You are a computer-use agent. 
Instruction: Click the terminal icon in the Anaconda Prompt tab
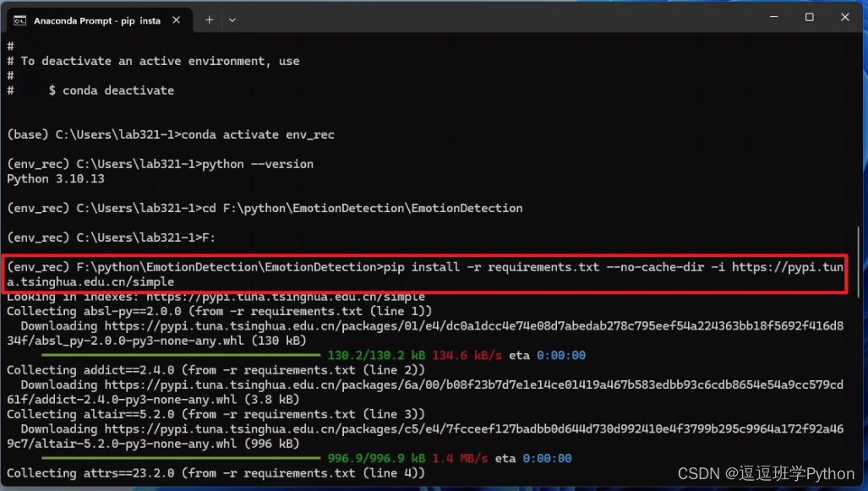click(20, 20)
